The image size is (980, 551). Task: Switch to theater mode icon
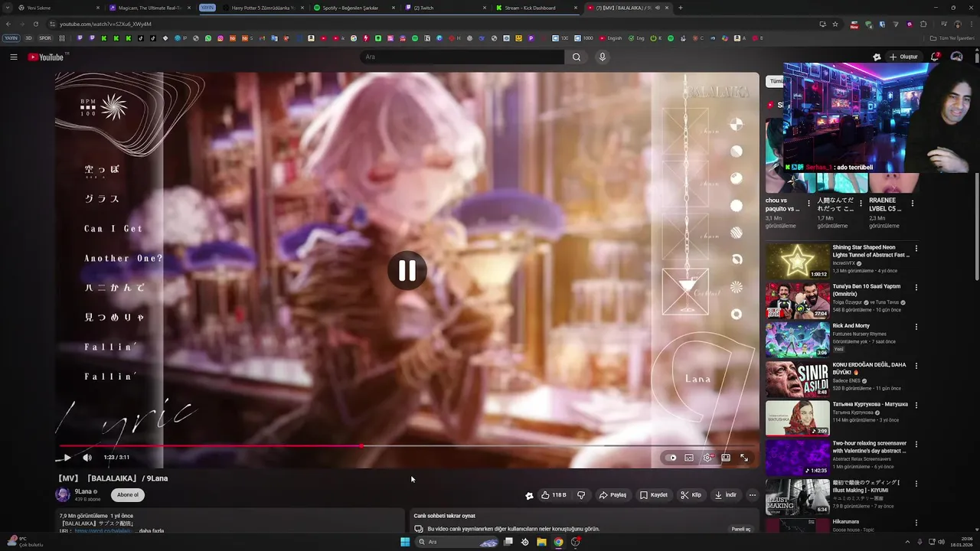tap(726, 458)
